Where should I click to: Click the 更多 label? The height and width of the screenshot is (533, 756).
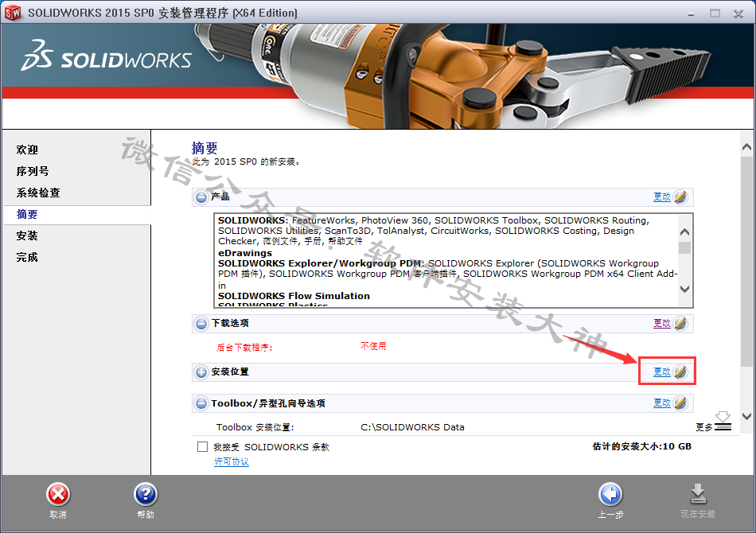pos(704,427)
